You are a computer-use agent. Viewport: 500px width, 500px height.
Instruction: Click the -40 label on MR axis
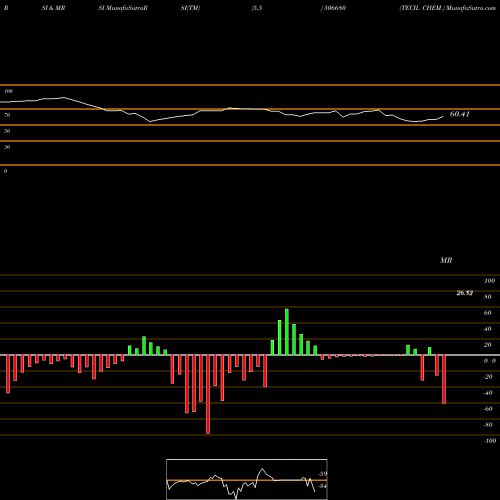point(488,393)
